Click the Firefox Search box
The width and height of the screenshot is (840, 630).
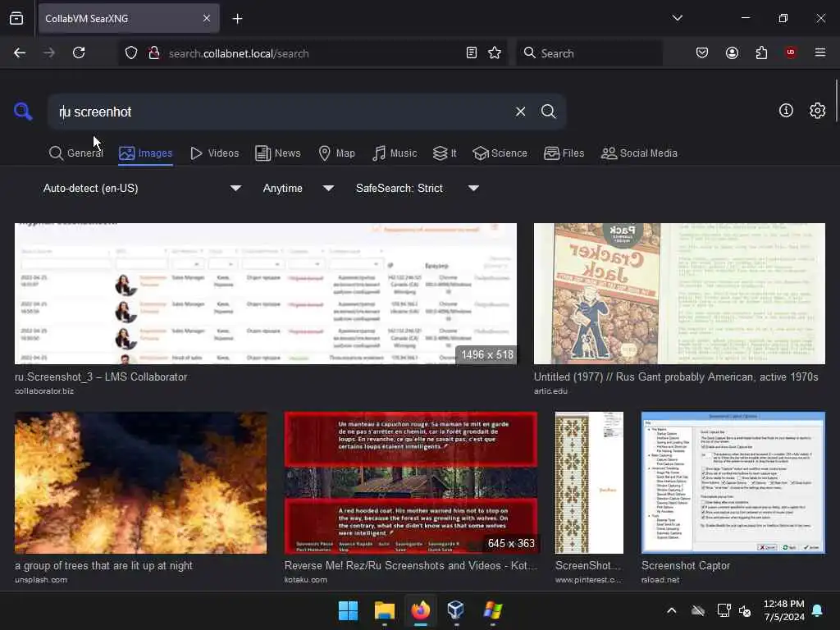[x=589, y=53]
